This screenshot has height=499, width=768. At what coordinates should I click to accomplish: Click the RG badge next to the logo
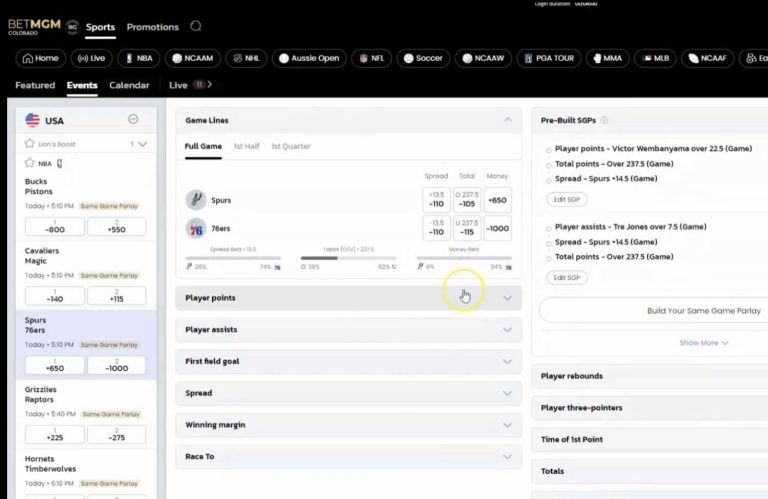pos(72,27)
